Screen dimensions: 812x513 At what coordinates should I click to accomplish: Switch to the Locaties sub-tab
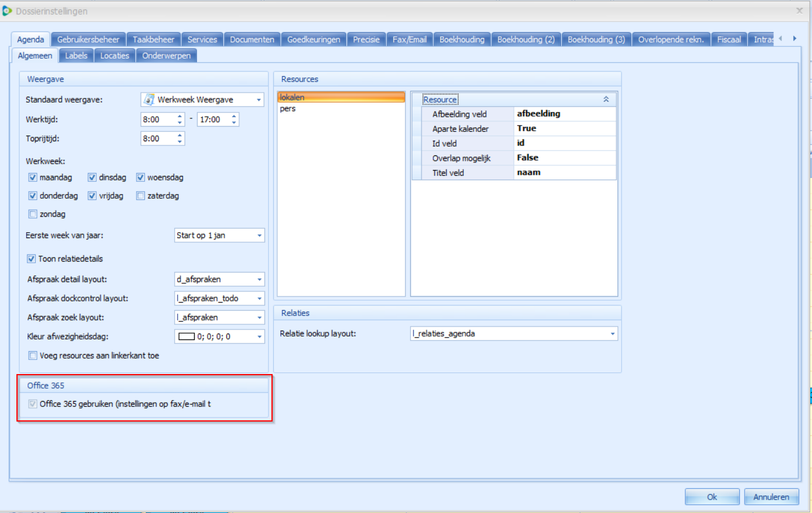coord(114,56)
